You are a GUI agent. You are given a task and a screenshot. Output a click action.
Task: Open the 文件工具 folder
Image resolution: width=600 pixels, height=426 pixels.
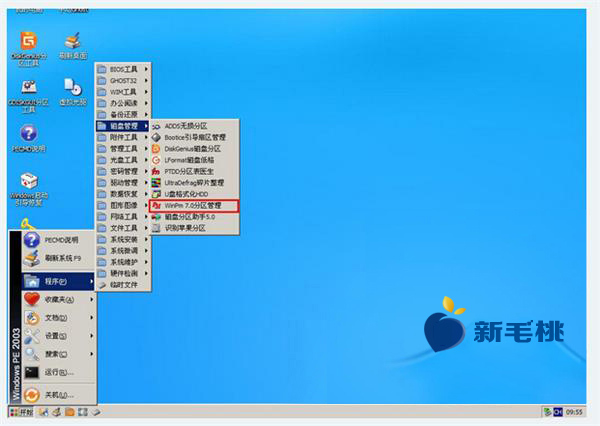coord(123,228)
